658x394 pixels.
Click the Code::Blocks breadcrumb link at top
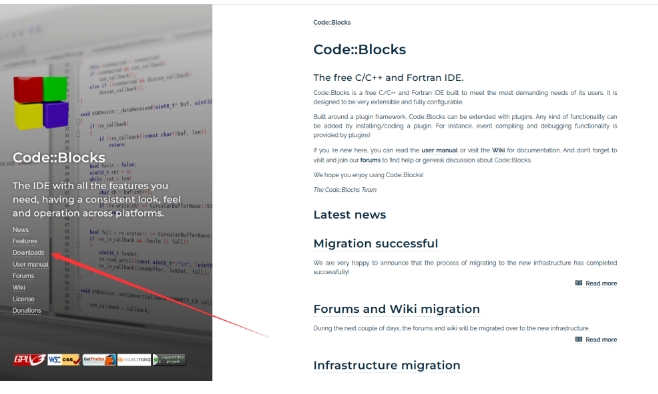click(332, 22)
